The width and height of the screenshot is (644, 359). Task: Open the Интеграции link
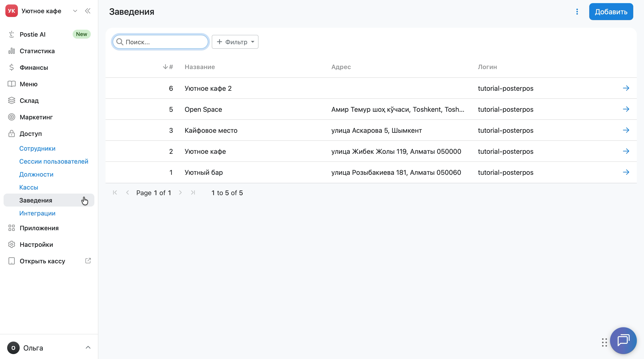[37, 213]
